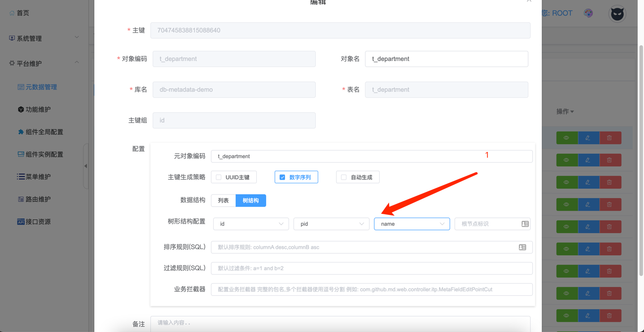Click the first row blue edit pencil icon
The height and width of the screenshot is (332, 644).
point(588,138)
